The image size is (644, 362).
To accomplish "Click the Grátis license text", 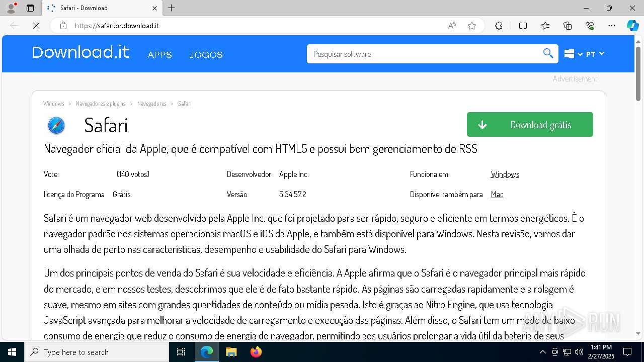I will point(121,194).
